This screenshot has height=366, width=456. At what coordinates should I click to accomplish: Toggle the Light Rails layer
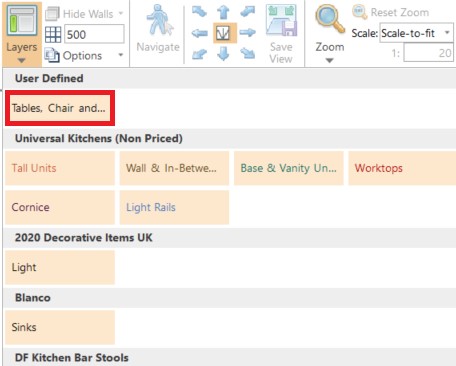[174, 207]
